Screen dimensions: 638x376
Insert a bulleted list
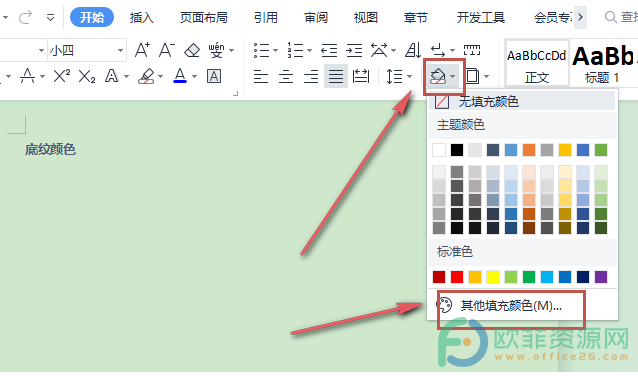[261, 50]
